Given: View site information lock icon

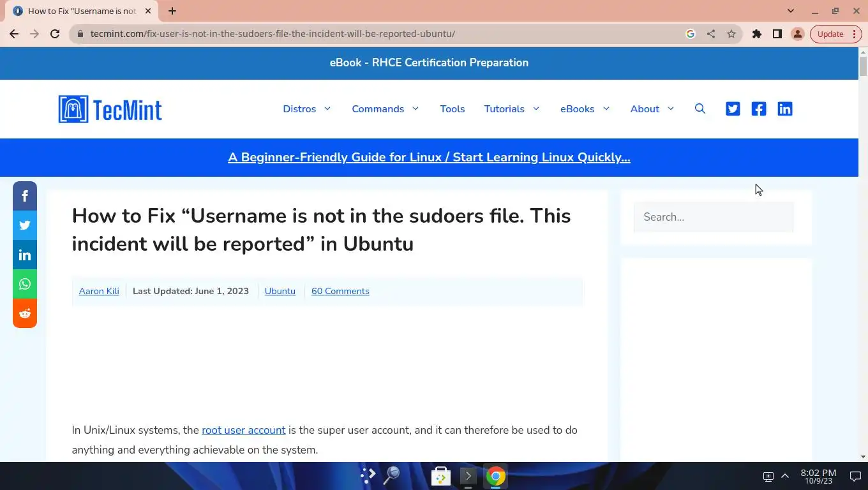Looking at the screenshot, I should click(x=80, y=34).
